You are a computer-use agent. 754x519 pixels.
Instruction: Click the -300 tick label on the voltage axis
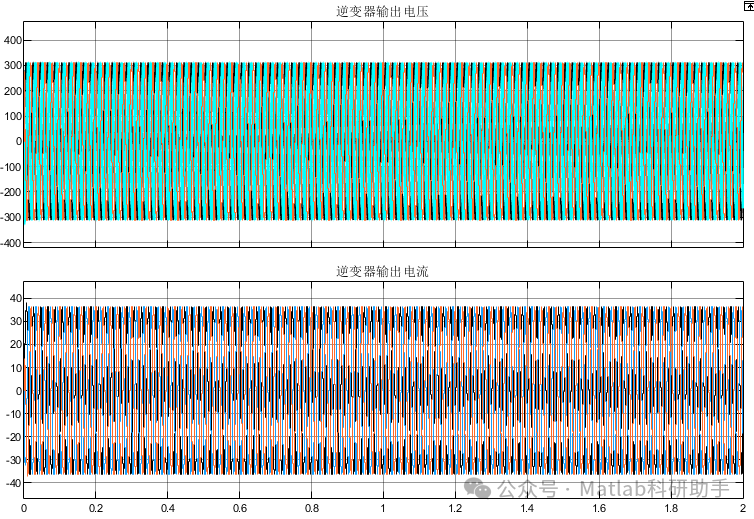[x=11, y=217]
